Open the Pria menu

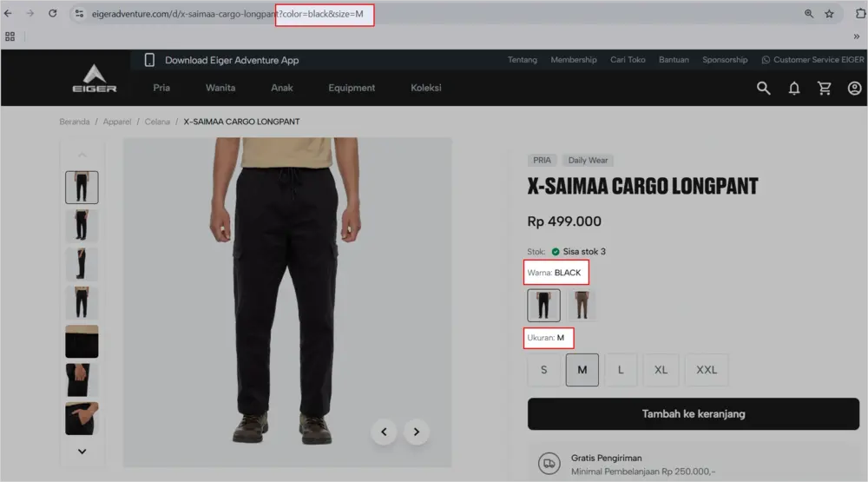click(161, 88)
